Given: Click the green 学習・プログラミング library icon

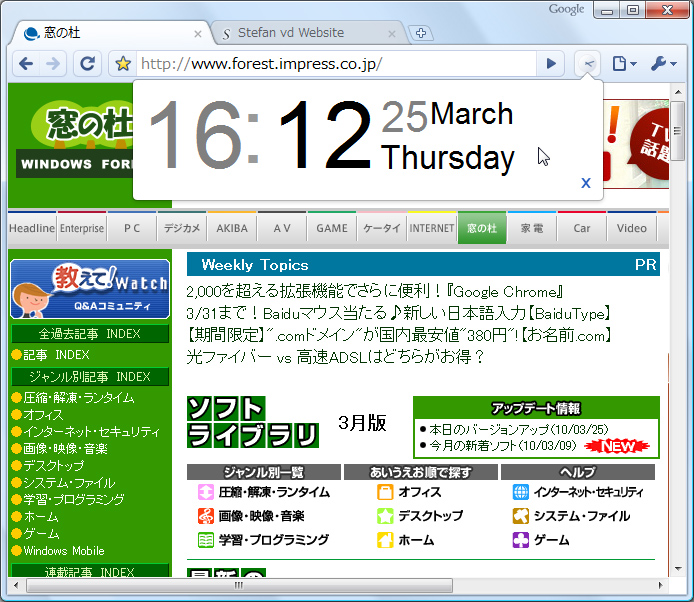Looking at the screenshot, I should coord(206,540).
